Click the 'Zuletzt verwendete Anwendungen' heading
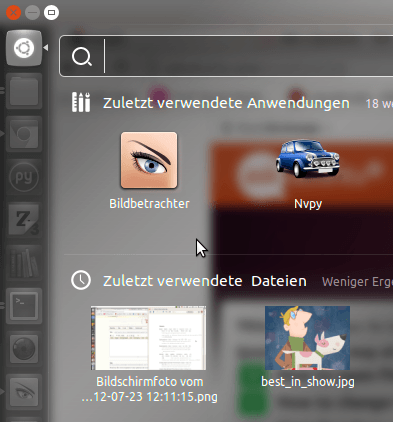Viewport: 393px width, 422px height. point(226,103)
